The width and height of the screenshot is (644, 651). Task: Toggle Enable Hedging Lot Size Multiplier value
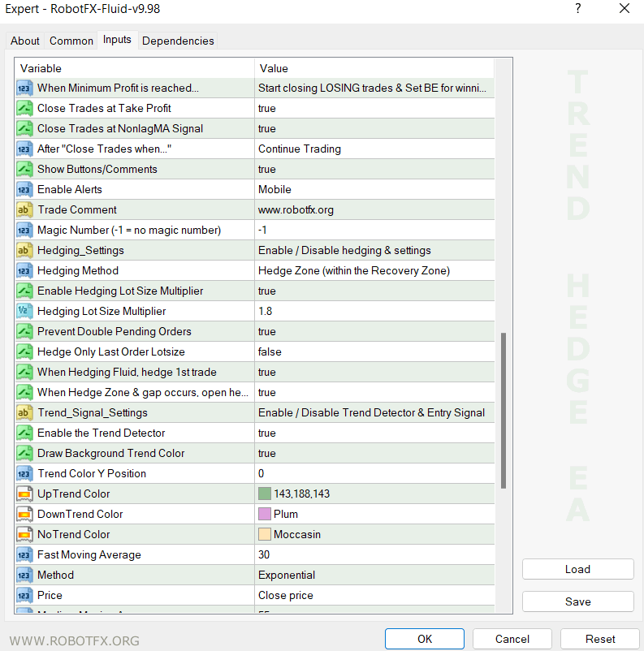tap(374, 291)
